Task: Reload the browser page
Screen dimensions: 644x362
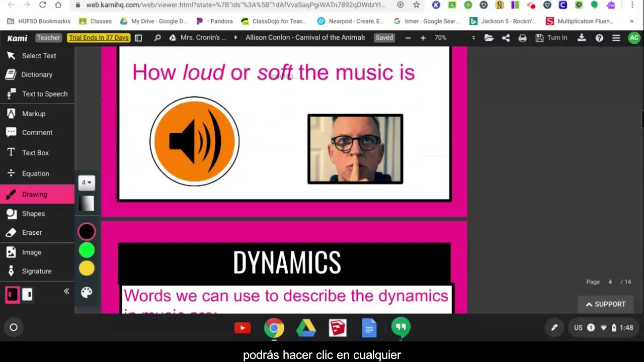Action: [x=43, y=5]
